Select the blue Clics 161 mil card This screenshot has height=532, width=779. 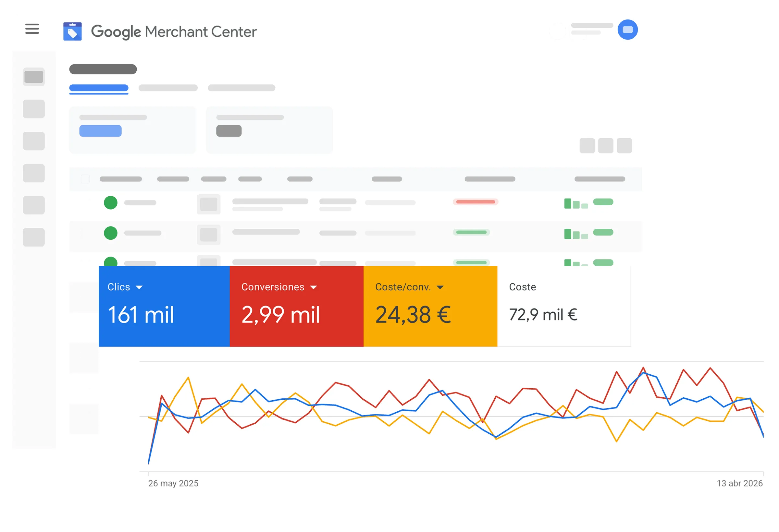point(164,306)
